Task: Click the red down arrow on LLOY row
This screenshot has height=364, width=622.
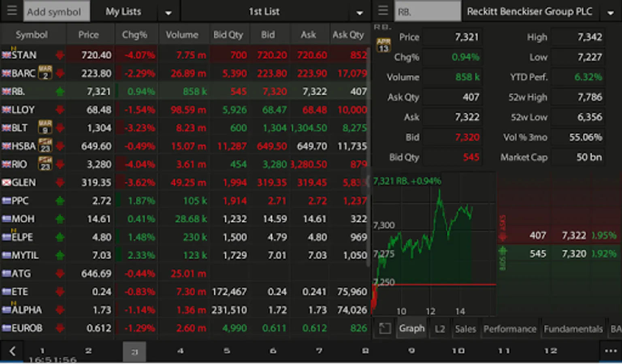Action: pyautogui.click(x=60, y=110)
